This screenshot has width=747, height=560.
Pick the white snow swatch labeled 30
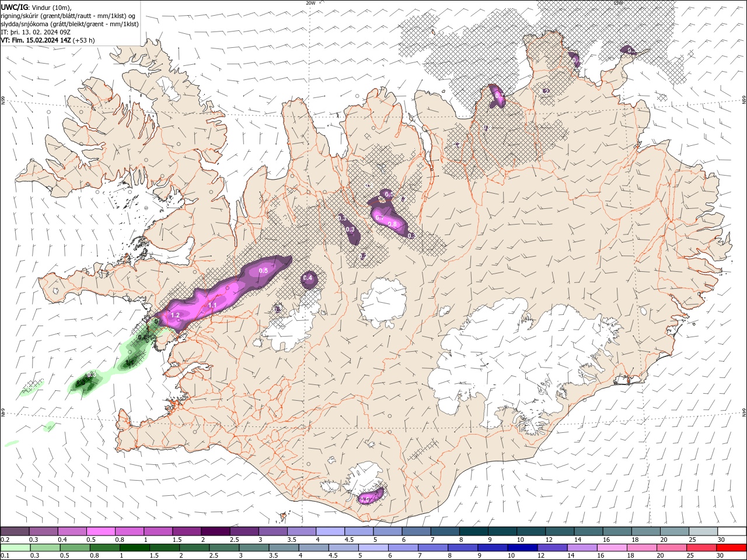(731, 531)
